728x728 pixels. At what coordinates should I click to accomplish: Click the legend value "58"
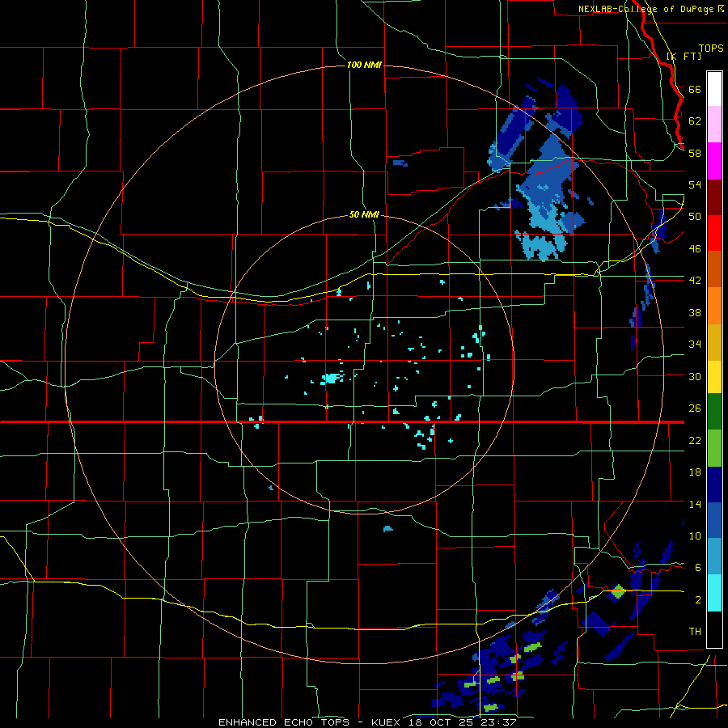point(695,153)
